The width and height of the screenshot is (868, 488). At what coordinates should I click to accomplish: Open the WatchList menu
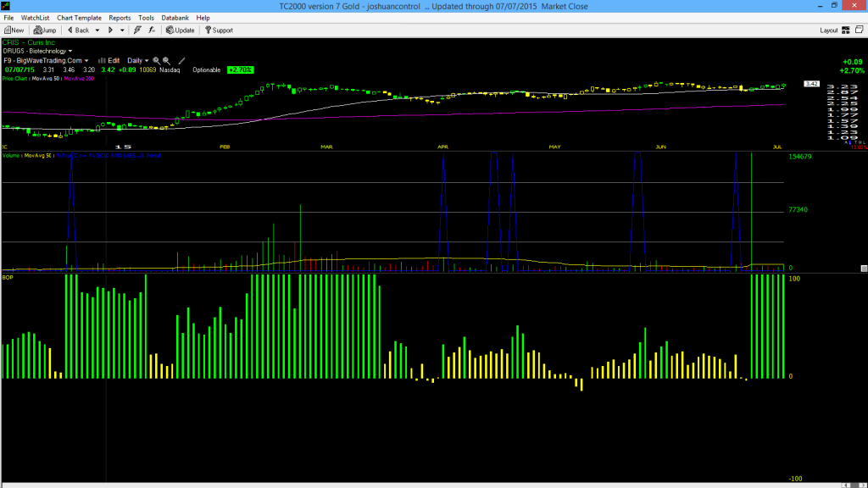tap(35, 18)
